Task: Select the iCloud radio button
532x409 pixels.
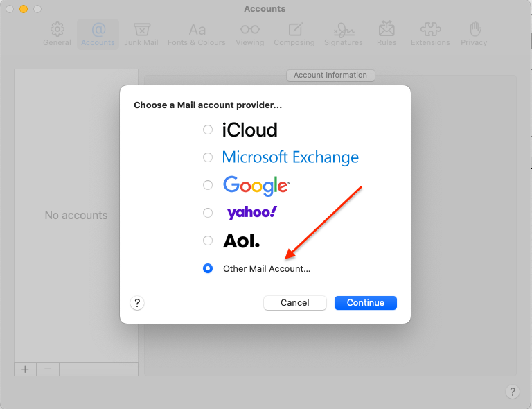Action: pos(208,130)
